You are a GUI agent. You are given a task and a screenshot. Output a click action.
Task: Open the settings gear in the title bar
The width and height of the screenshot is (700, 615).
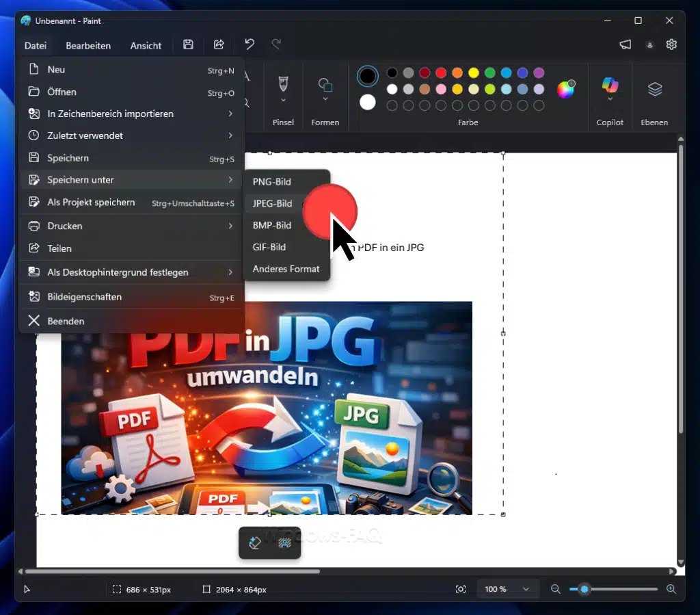671,44
